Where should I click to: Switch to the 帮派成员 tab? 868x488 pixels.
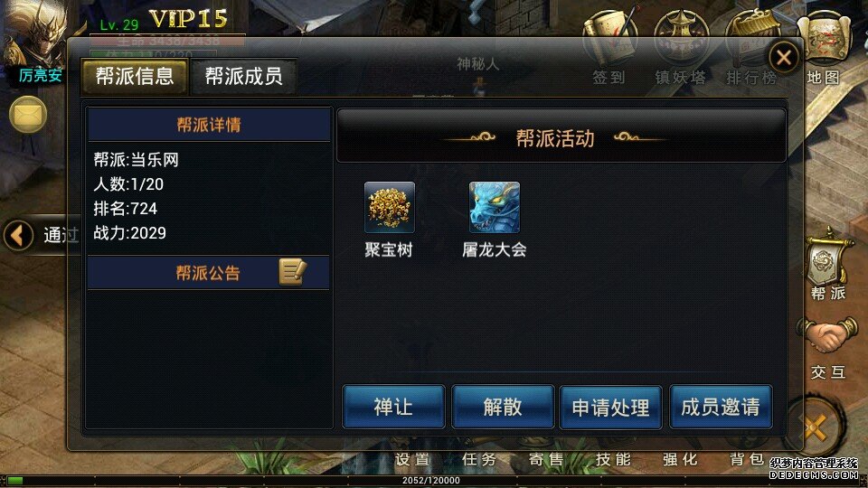point(243,76)
